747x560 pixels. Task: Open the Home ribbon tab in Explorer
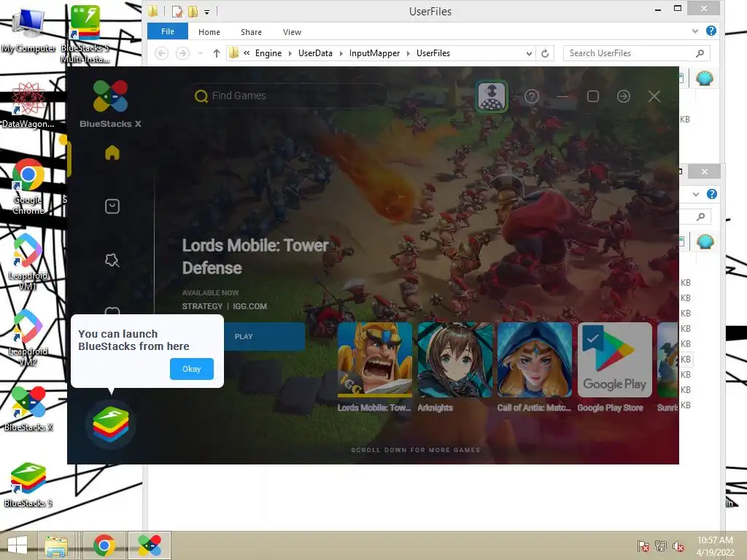[x=209, y=32]
